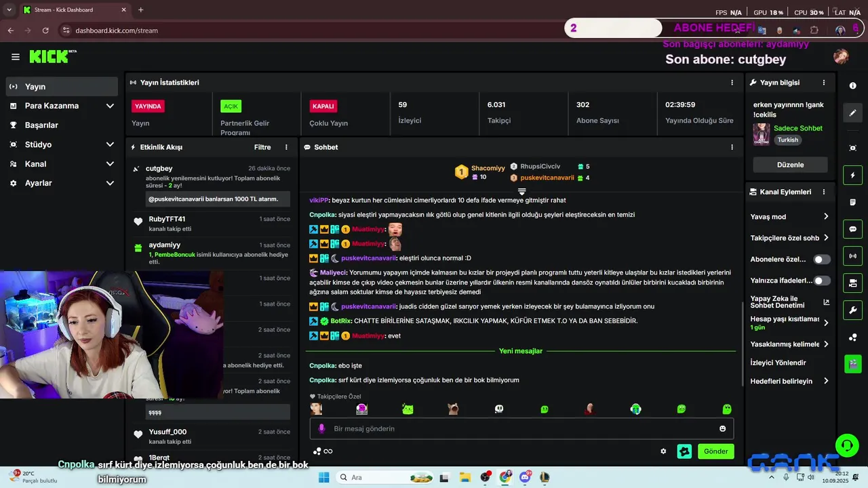The width and height of the screenshot is (868, 488).
Task: Open user profile avatar at top right
Action: (841, 56)
